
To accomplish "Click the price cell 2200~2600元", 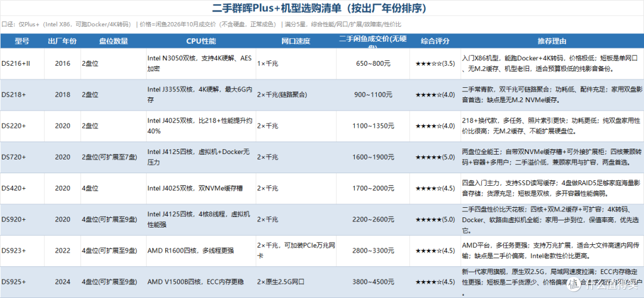I will [x=373, y=219].
